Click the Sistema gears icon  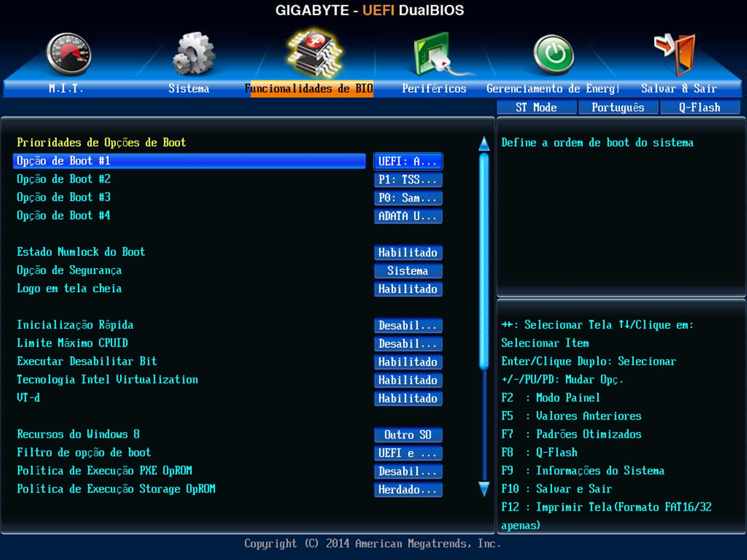click(x=193, y=53)
